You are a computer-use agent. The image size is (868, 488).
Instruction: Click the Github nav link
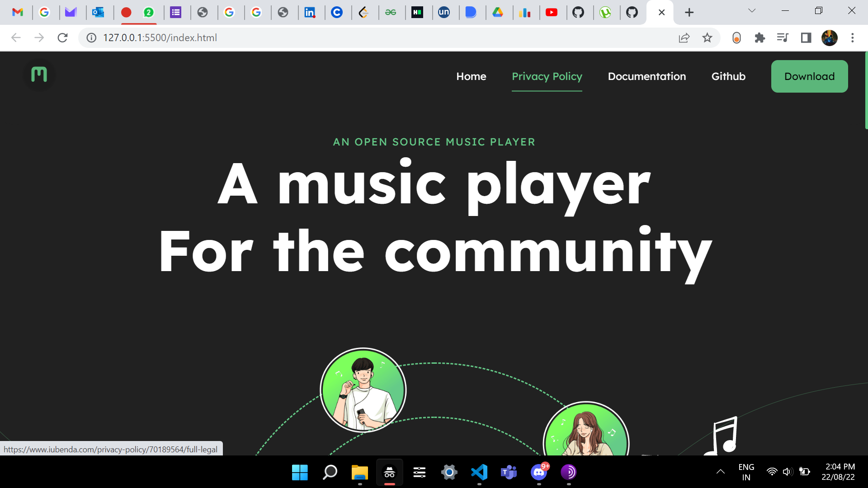click(728, 76)
